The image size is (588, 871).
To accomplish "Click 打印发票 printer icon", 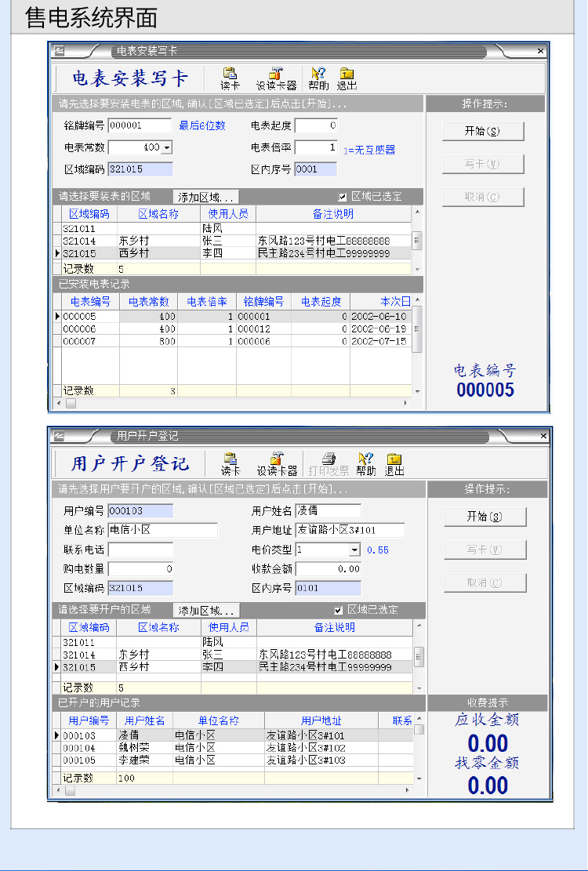I will tap(328, 460).
